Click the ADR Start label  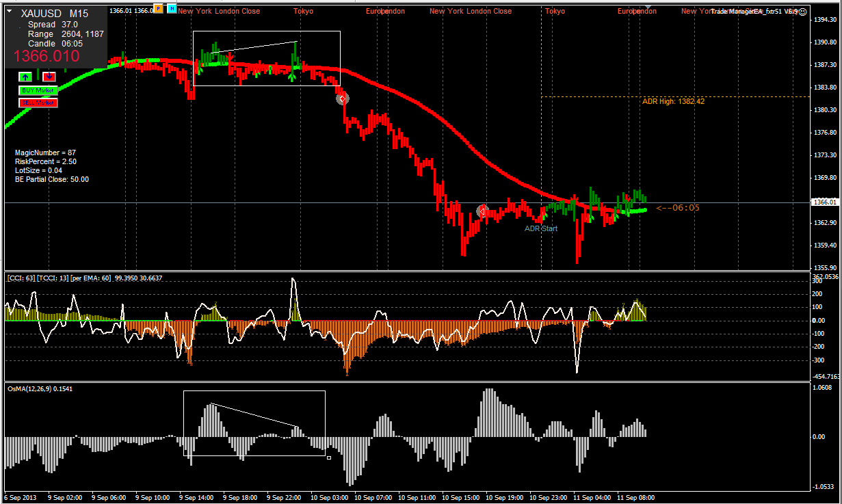tap(541, 228)
